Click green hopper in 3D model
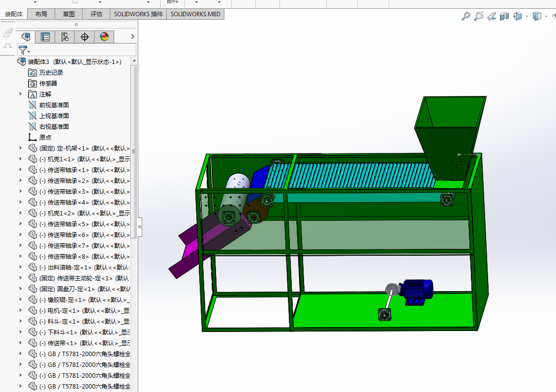 (450, 139)
